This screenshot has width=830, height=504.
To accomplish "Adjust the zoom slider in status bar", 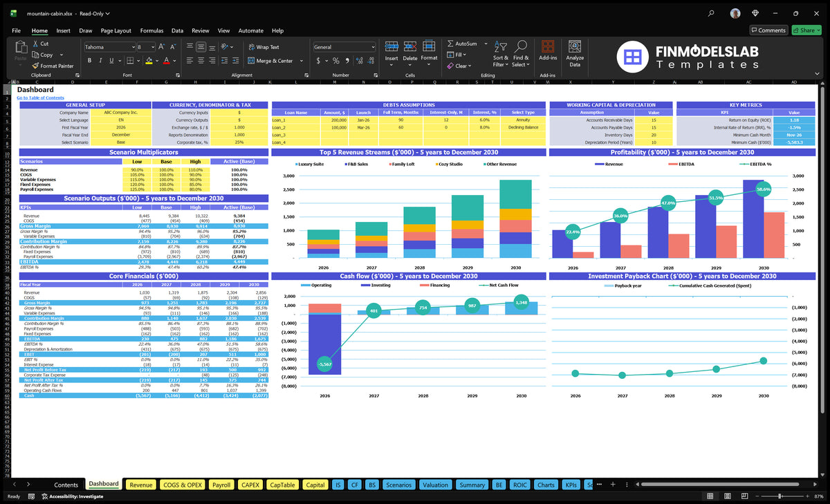I will coord(780,496).
